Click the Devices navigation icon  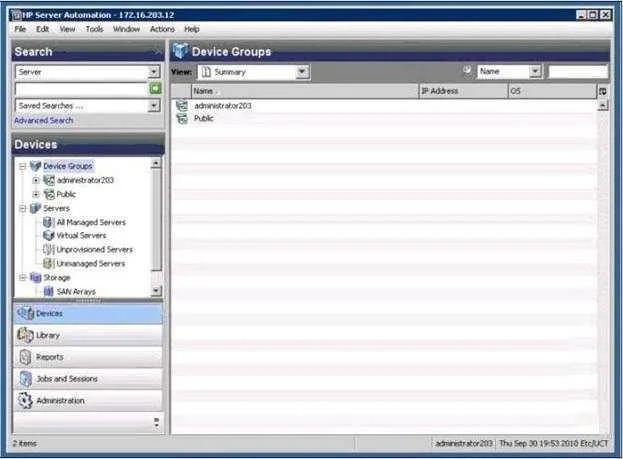tap(25, 314)
